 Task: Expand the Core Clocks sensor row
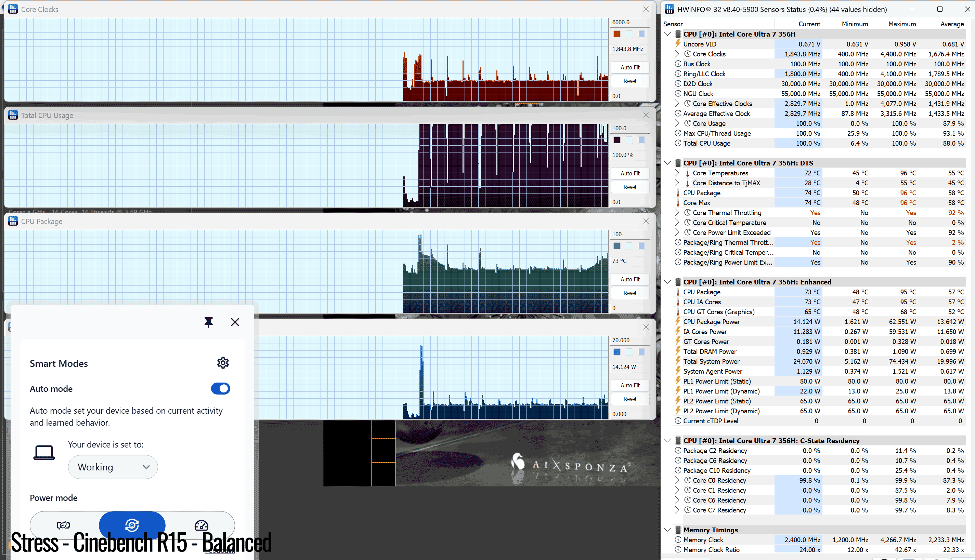[x=677, y=54]
